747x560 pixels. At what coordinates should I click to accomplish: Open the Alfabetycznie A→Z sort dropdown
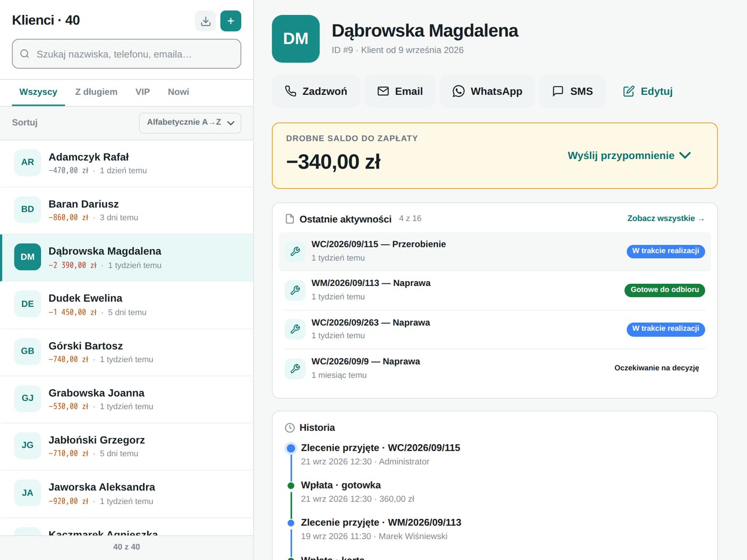point(190,123)
